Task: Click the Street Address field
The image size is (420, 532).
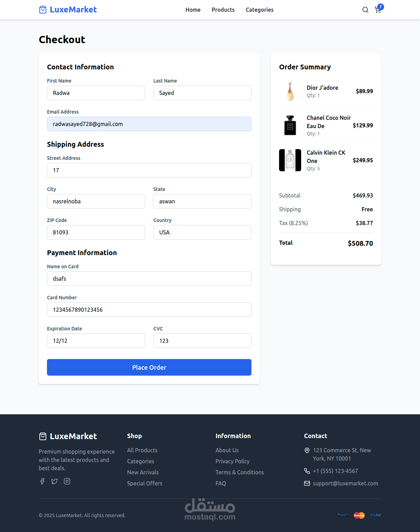Action: click(149, 170)
